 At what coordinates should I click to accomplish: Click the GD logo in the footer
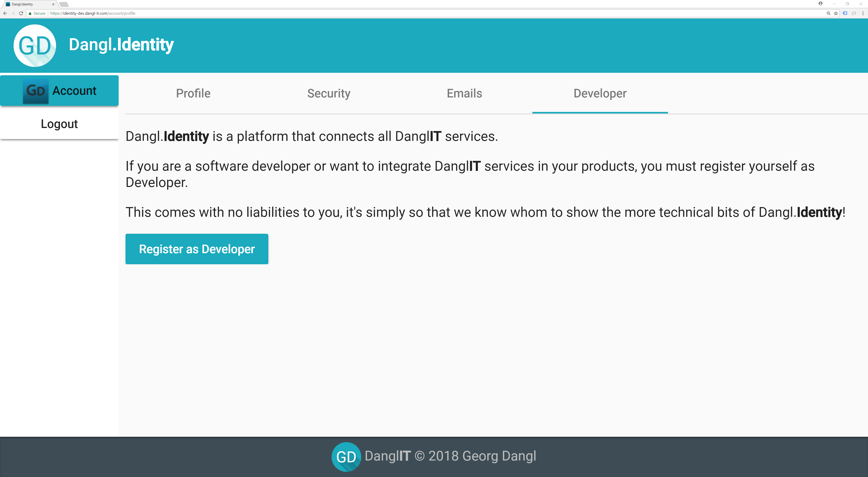[346, 456]
